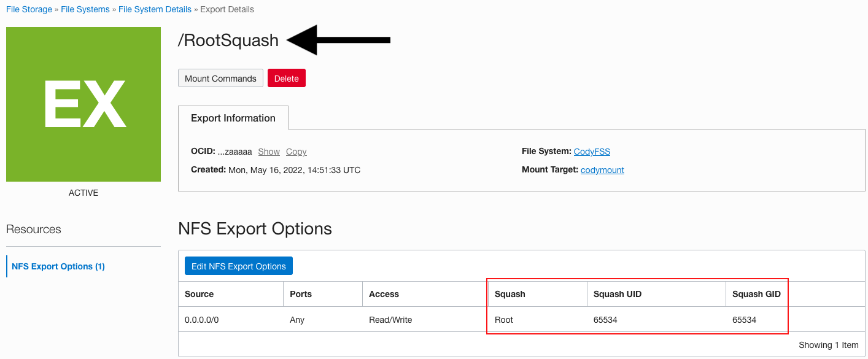
Task: Click the Mount Commands button
Action: point(220,78)
